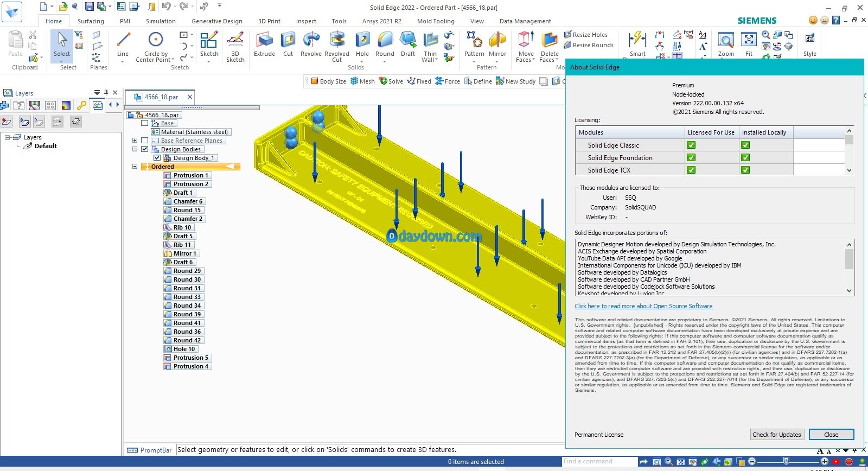Uncheck the Design Body_1 checkbox
This screenshot has width=868, height=471.
click(x=157, y=158)
